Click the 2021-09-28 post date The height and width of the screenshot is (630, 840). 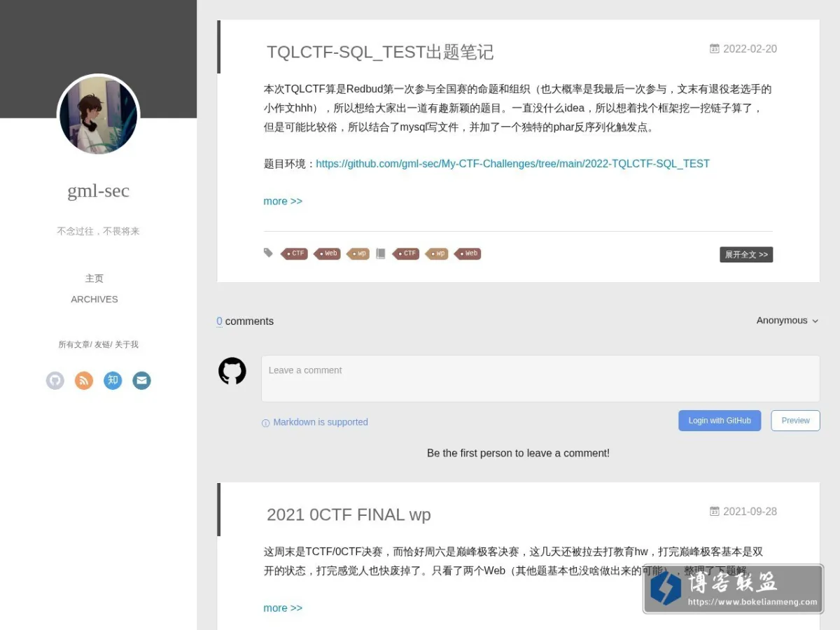pyautogui.click(x=750, y=512)
